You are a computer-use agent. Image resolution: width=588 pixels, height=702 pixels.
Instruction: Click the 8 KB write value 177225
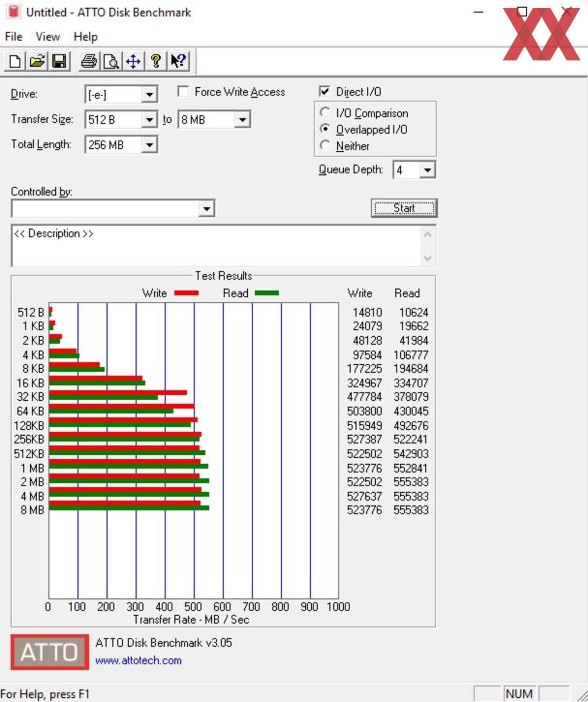364,369
